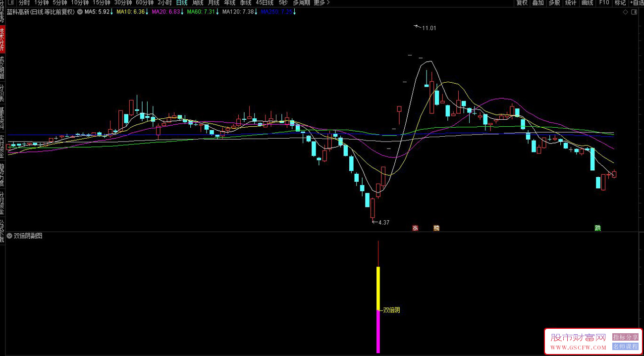
Task: Add stock via +自选 button
Action: point(637,2)
